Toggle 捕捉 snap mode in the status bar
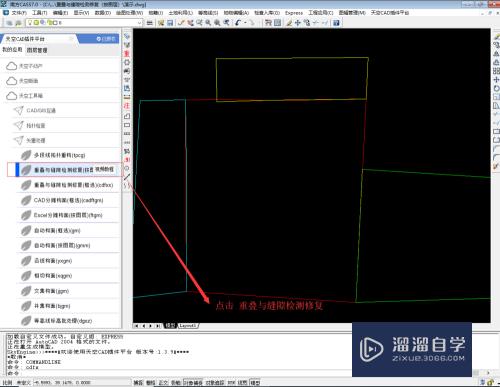 138,383
